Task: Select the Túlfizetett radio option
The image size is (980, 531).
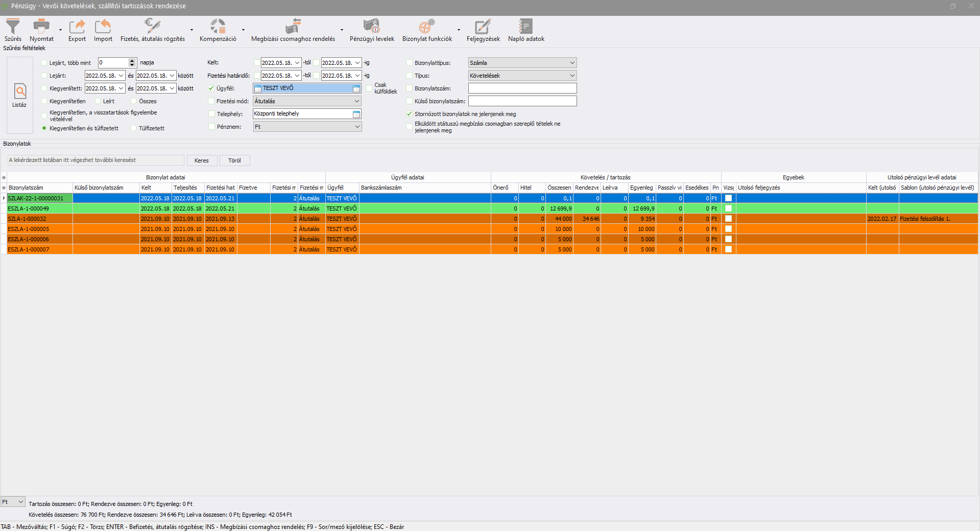Action: [x=134, y=128]
